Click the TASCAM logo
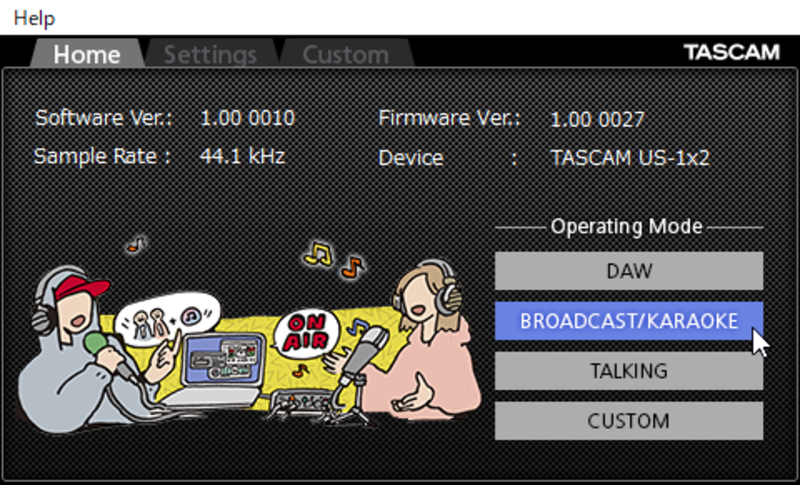Screen dimensions: 800x485 pyautogui.click(x=732, y=52)
